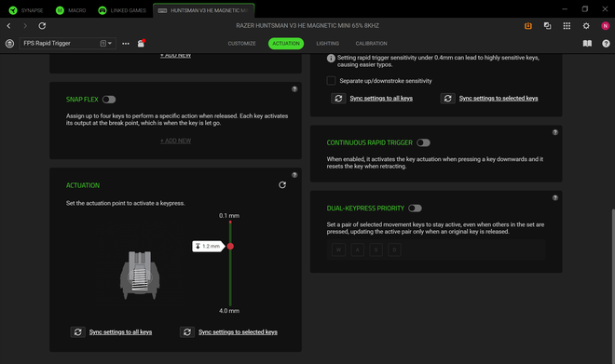Click sync icon beside rapid trigger 'Sync settings to selected keys'
Screen dimensions: 615x364
(x=448, y=98)
